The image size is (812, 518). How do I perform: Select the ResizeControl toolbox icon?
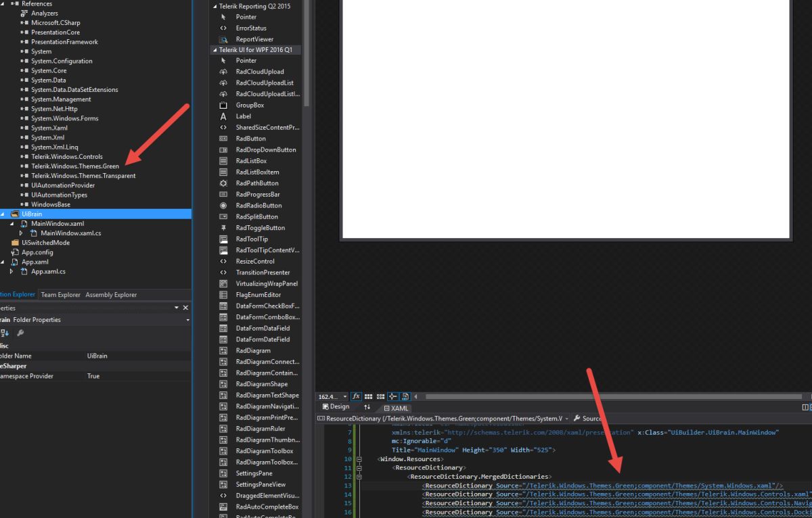coord(223,261)
